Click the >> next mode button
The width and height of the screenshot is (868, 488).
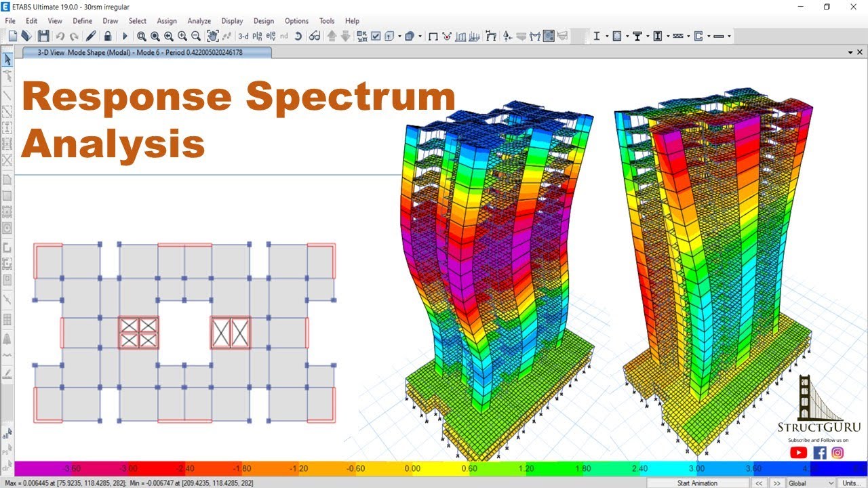point(776,483)
